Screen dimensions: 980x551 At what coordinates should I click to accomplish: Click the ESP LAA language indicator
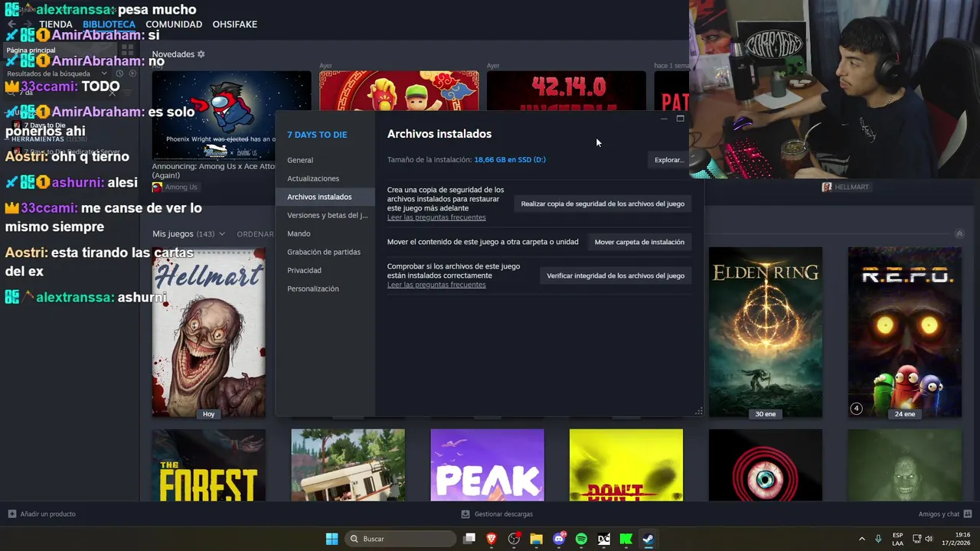click(x=897, y=539)
